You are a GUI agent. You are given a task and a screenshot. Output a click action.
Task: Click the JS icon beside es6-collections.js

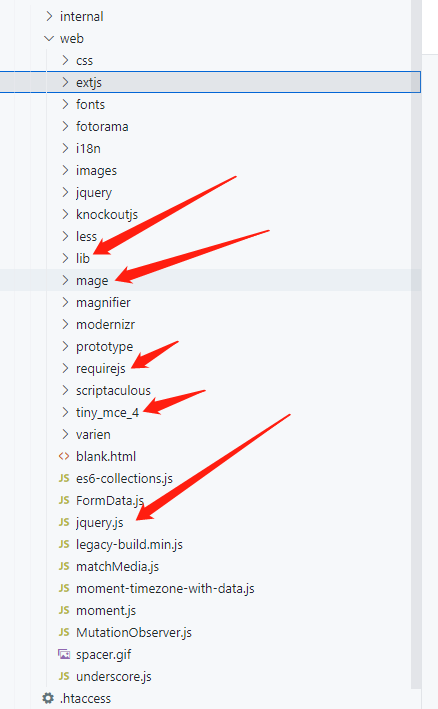(x=64, y=478)
